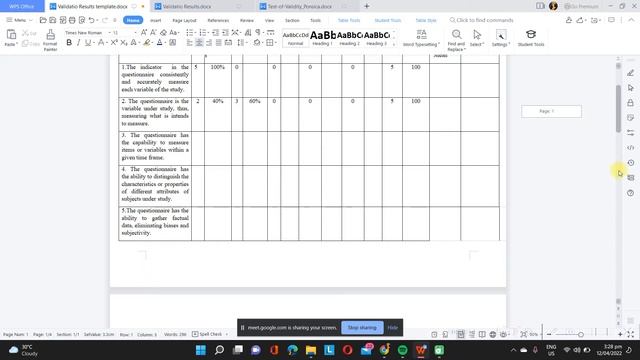Apply subscript formatting
This screenshot has width=640, height=360.
click(124, 42)
